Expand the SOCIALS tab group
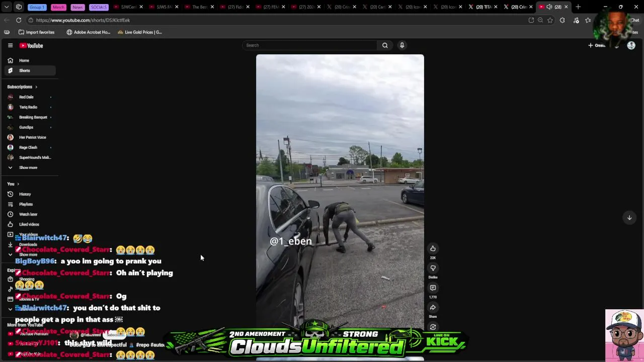 tap(99, 7)
